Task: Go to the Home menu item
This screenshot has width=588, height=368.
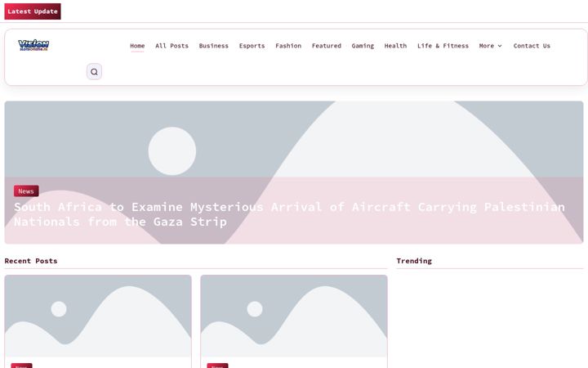Action: click(x=137, y=46)
